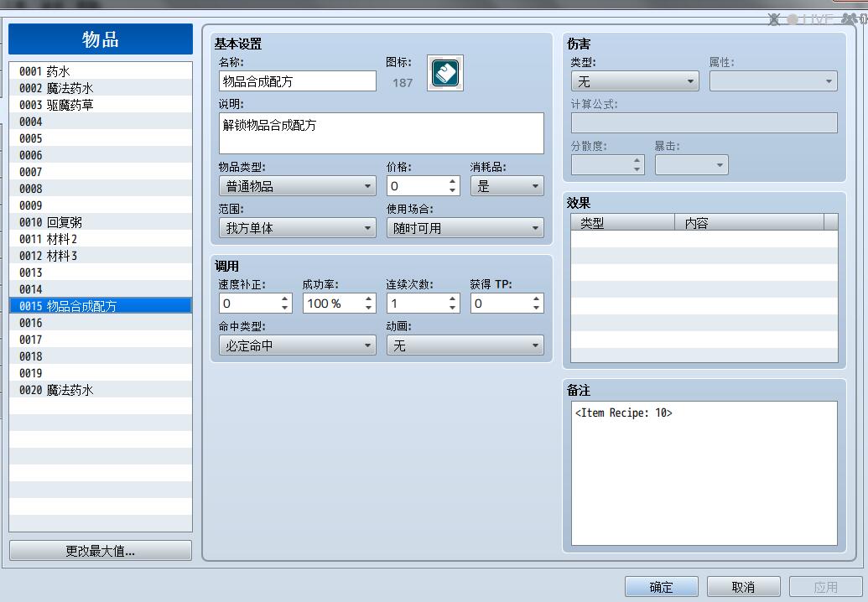Viewport: 868px width, 602px height.
Task: Select empty item slot 0004
Action: (x=101, y=122)
